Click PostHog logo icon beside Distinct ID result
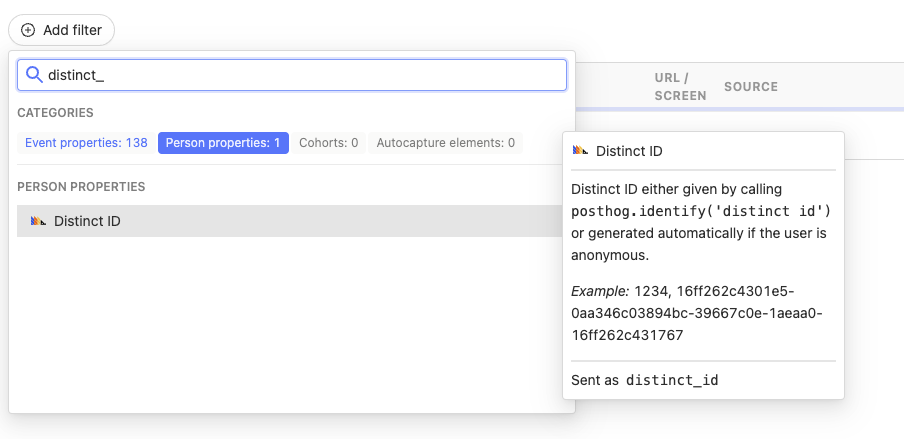 pos(39,221)
